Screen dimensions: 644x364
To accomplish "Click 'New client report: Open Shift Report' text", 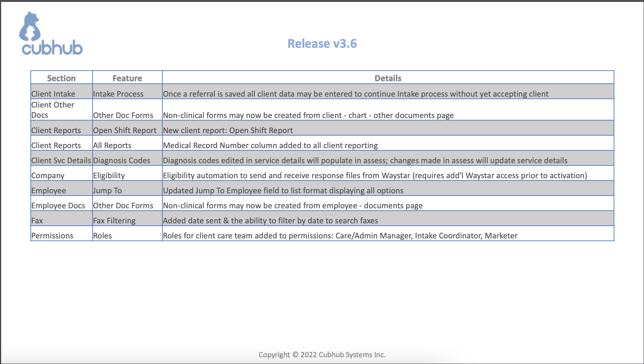I will point(228,130).
